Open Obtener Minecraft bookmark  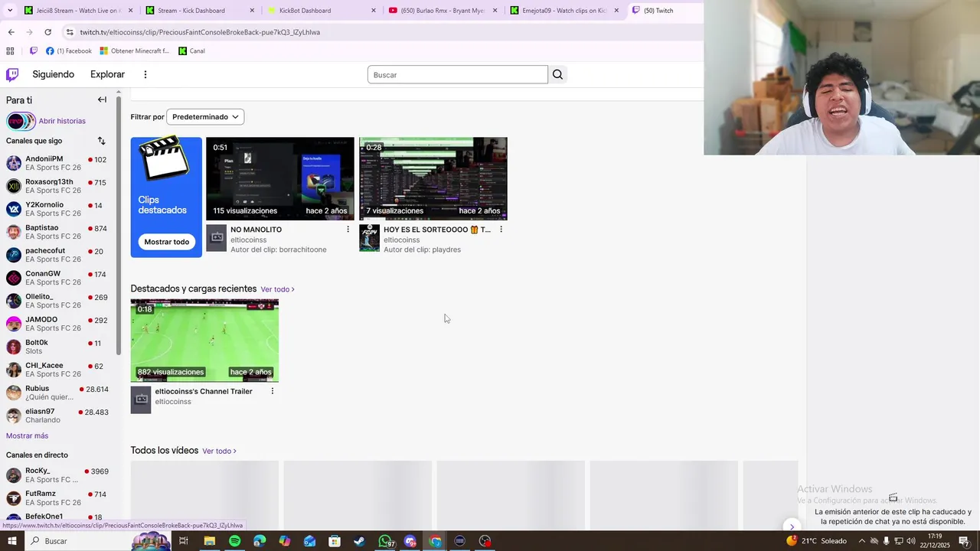(135, 51)
